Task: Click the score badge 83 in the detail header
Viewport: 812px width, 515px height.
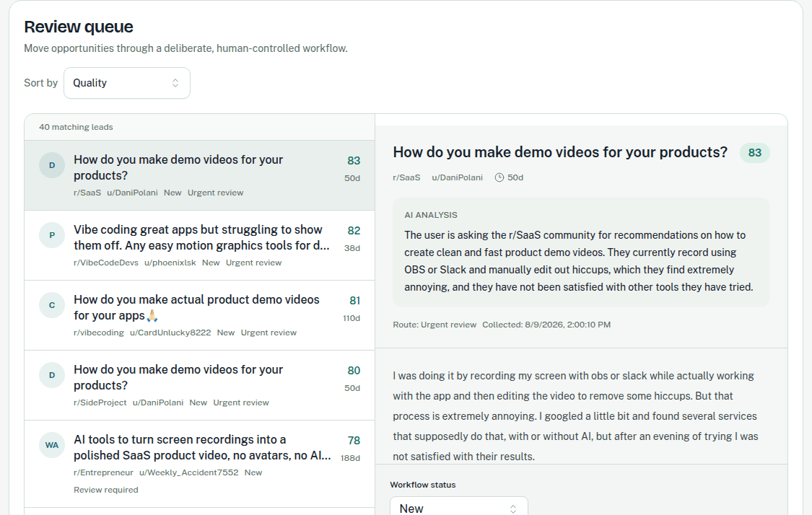Action: click(754, 153)
